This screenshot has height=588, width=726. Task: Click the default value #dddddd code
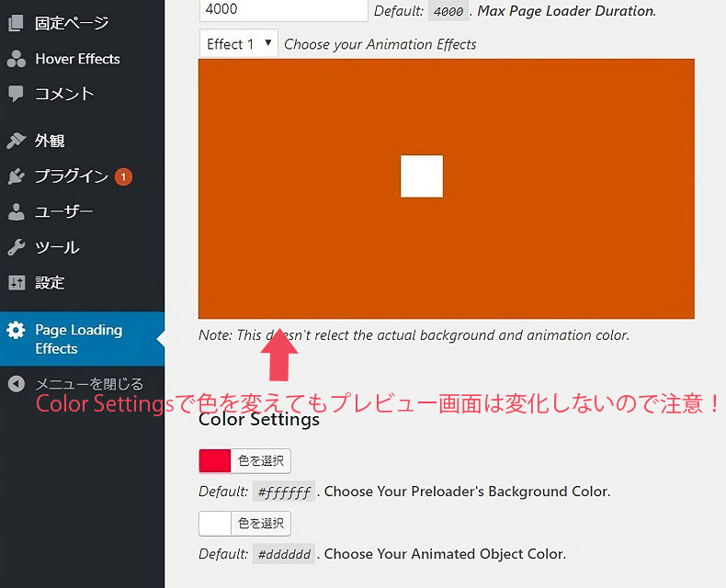pos(284,554)
